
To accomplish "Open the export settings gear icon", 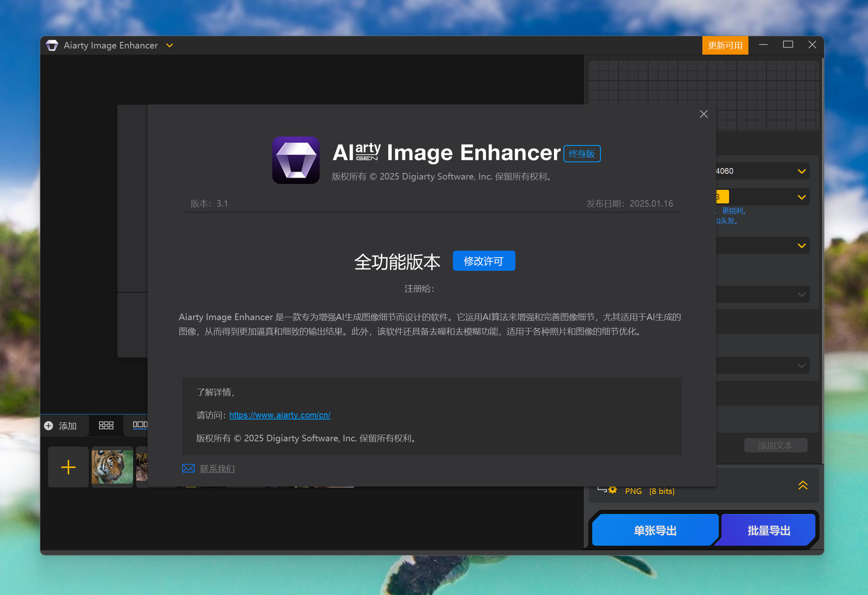I will coord(612,490).
